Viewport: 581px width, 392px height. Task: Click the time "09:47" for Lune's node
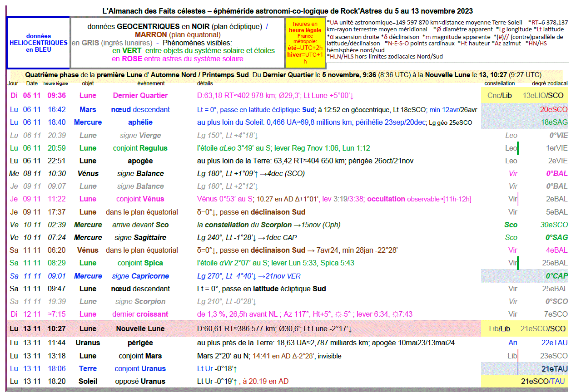57,289
